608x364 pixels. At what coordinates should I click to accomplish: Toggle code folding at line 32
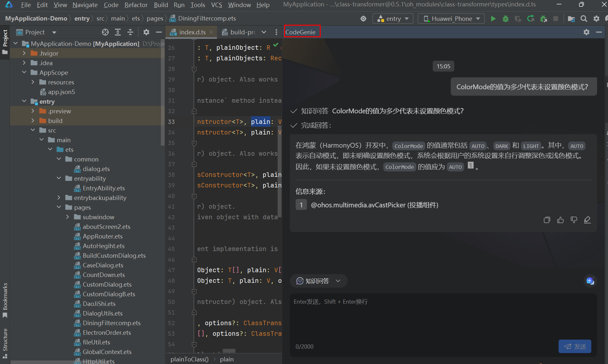click(194, 111)
